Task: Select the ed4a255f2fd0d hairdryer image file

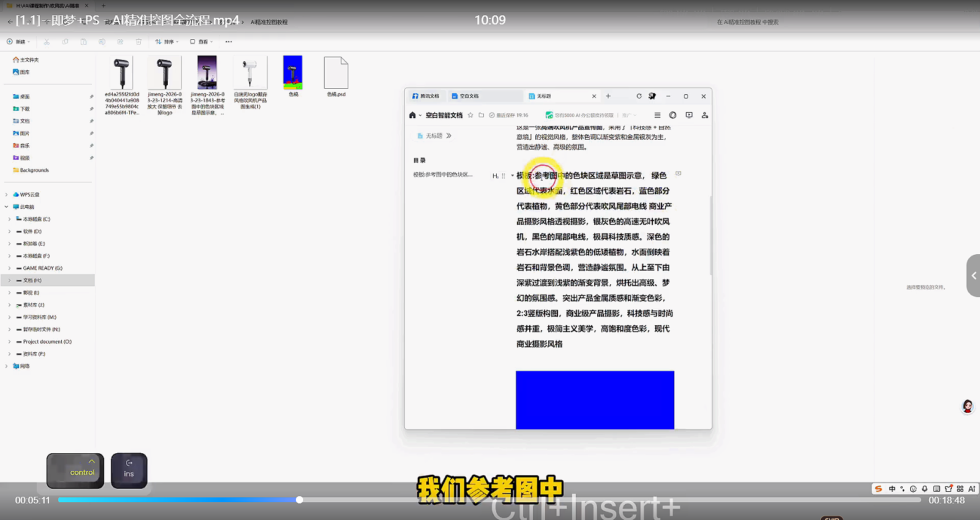Action: 122,85
